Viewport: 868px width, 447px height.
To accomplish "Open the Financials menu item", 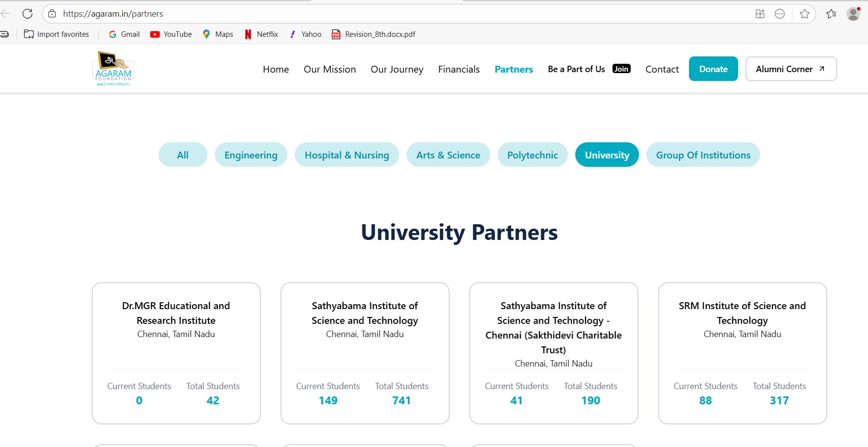I will tap(459, 69).
